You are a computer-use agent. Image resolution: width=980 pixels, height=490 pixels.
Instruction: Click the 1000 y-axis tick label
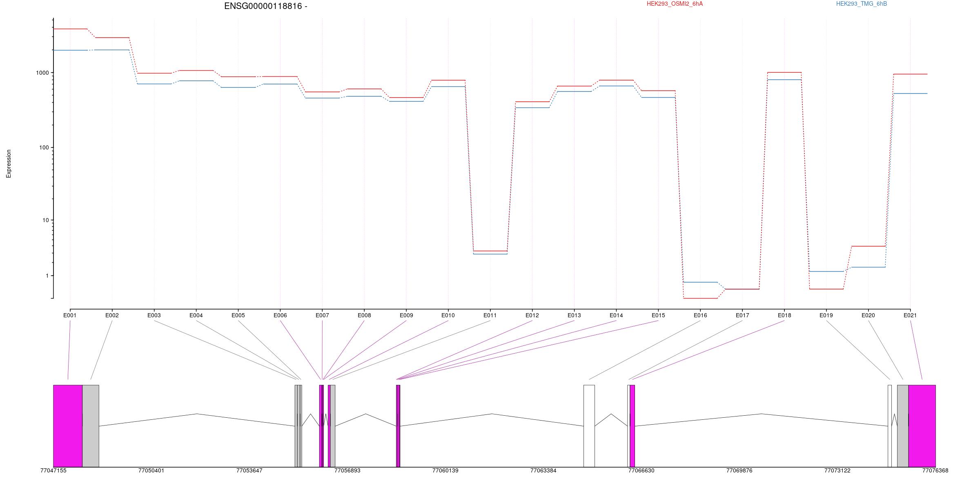pyautogui.click(x=42, y=73)
